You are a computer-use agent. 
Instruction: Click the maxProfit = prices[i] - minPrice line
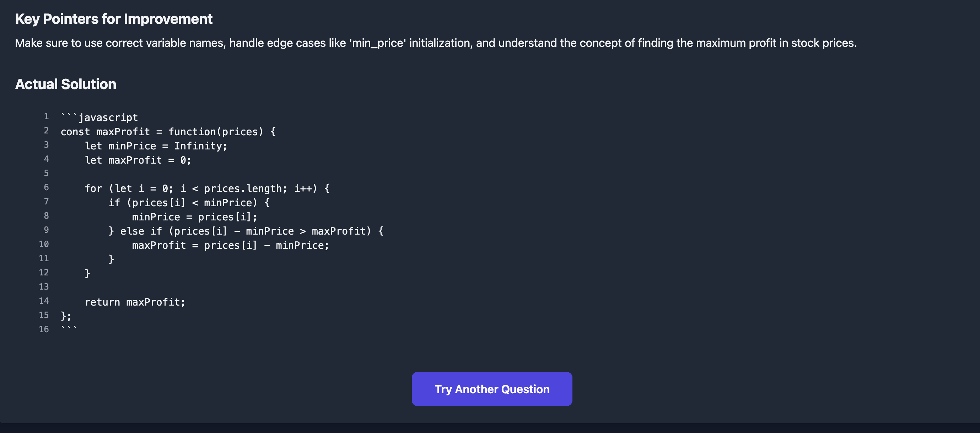[x=231, y=245]
